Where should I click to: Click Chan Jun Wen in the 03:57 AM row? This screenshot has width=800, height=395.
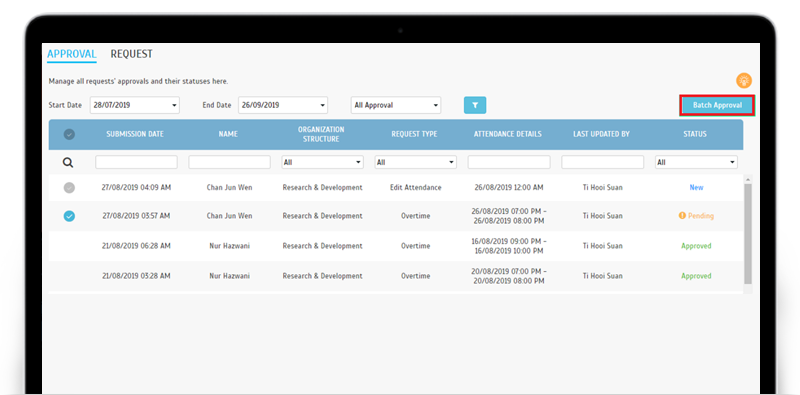[x=230, y=216]
